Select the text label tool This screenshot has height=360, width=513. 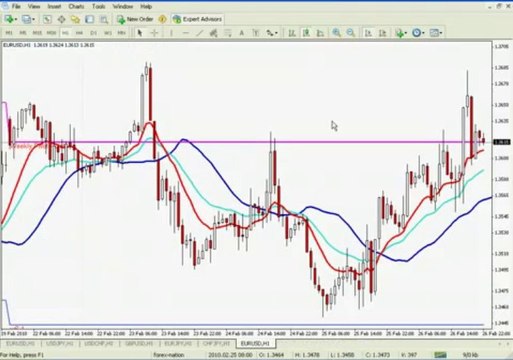(256, 33)
